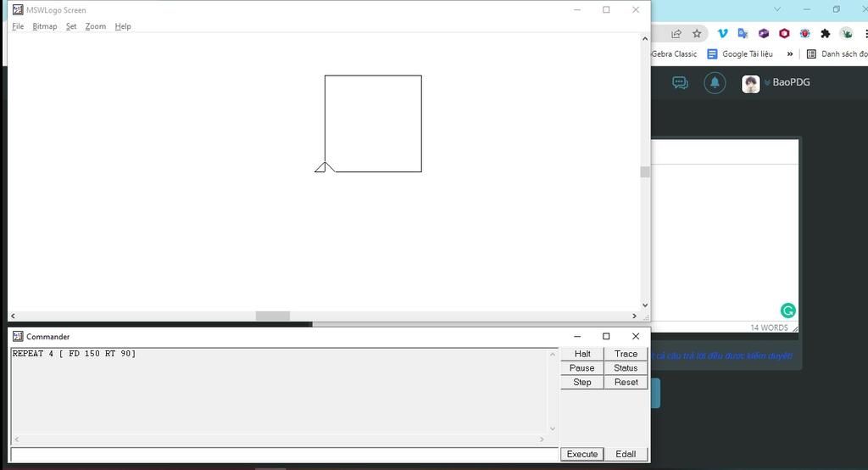The height and width of the screenshot is (470, 868).
Task: Click Commander history scroll down arrow
Action: pyautogui.click(x=553, y=428)
